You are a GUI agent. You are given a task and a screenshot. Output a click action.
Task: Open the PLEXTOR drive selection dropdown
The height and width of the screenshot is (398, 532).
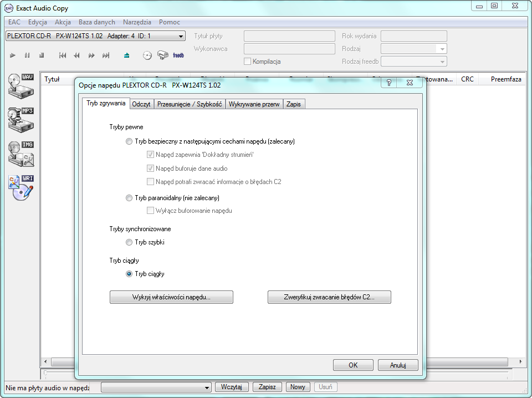(95, 36)
